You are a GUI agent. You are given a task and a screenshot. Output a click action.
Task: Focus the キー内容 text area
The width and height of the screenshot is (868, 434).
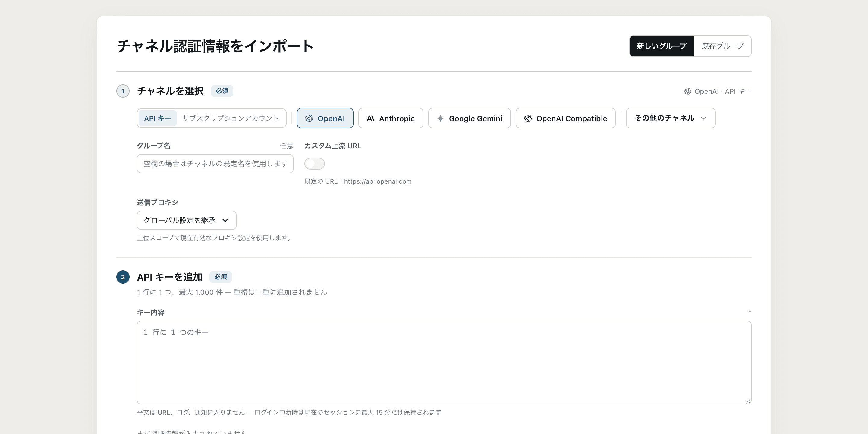tap(444, 363)
